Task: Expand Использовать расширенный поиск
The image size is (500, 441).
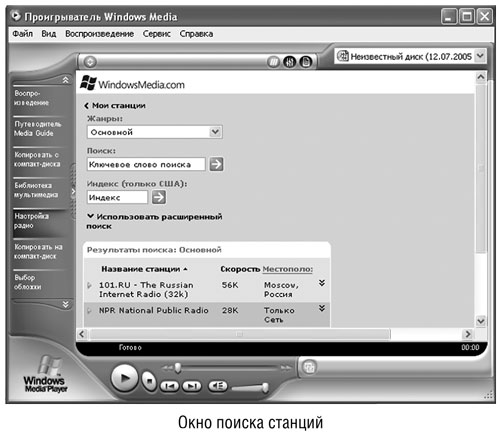Action: click(154, 221)
